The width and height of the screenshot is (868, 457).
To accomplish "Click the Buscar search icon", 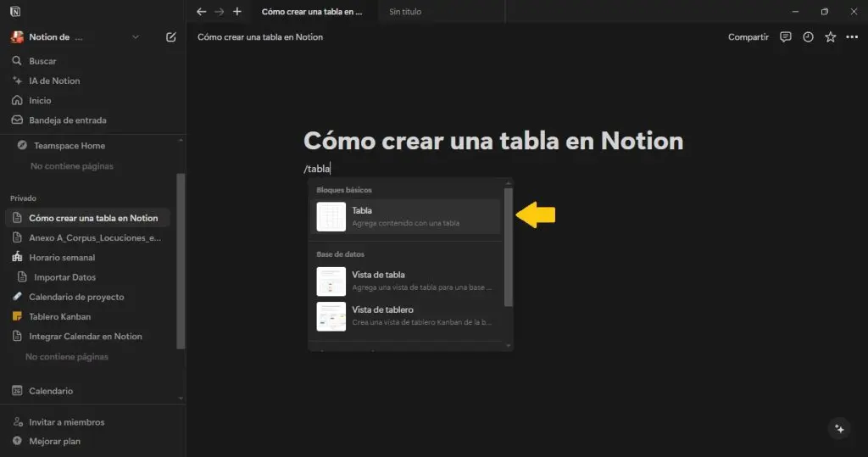I will point(17,61).
